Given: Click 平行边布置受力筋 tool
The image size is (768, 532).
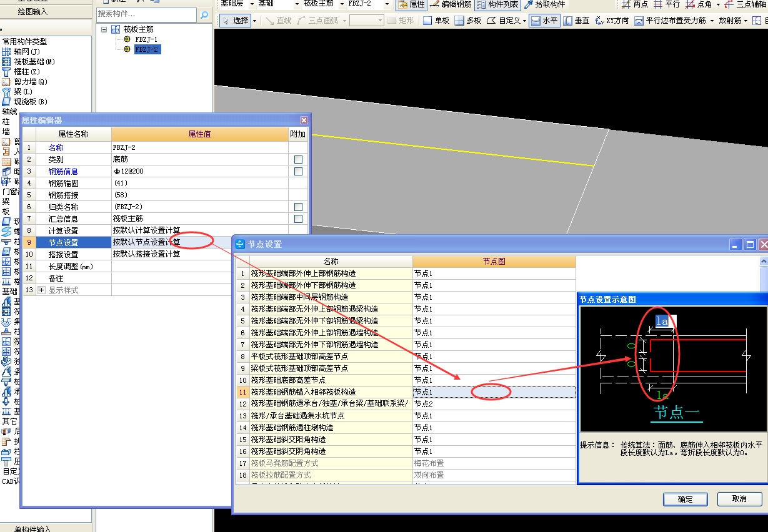Looking at the screenshot, I should point(671,20).
